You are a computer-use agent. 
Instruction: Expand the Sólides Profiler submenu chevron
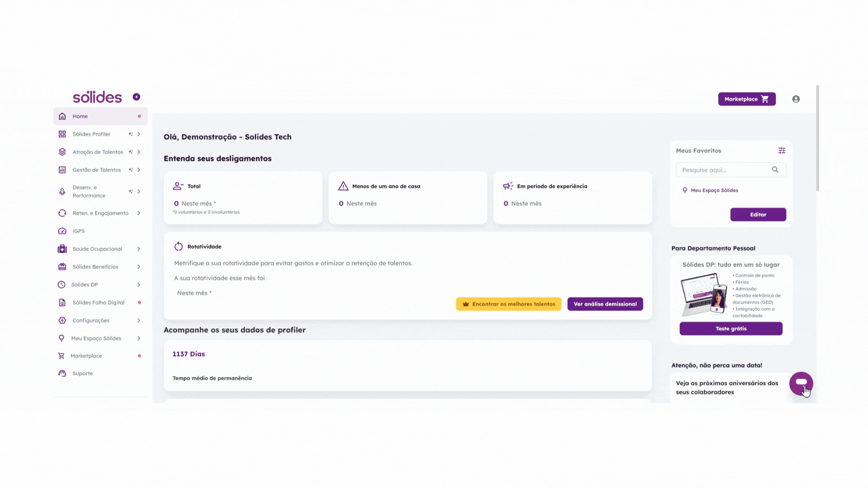click(139, 134)
